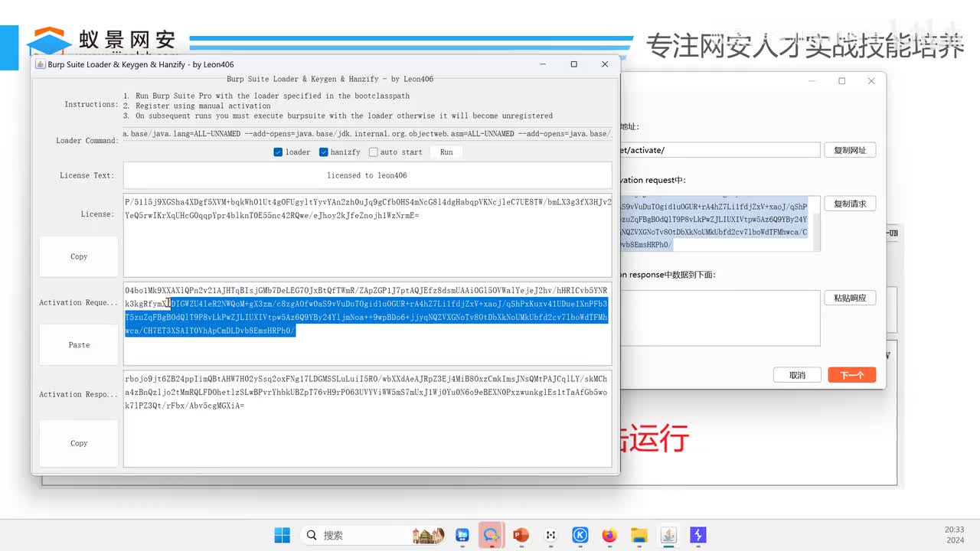Click the Paste button under Activation Request

click(79, 345)
